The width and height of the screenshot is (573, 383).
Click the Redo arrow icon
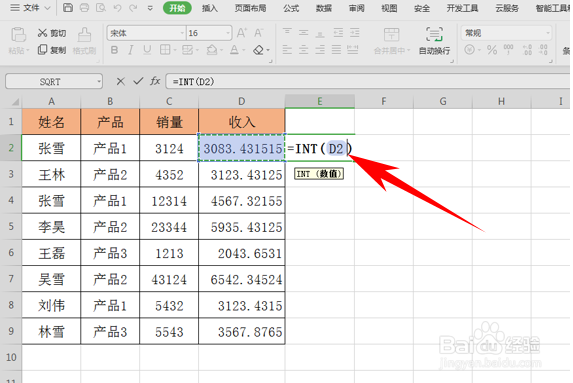133,8
